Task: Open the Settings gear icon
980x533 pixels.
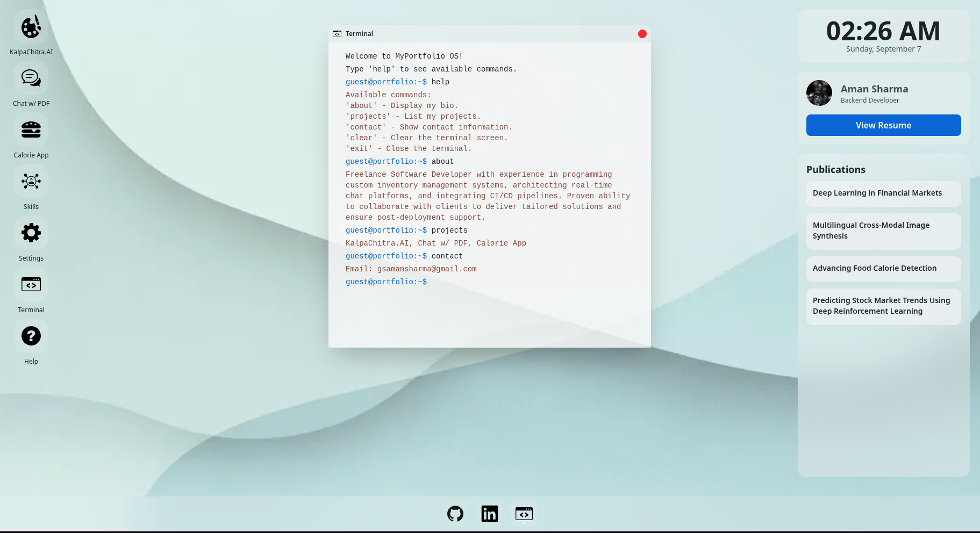Action: (x=31, y=233)
